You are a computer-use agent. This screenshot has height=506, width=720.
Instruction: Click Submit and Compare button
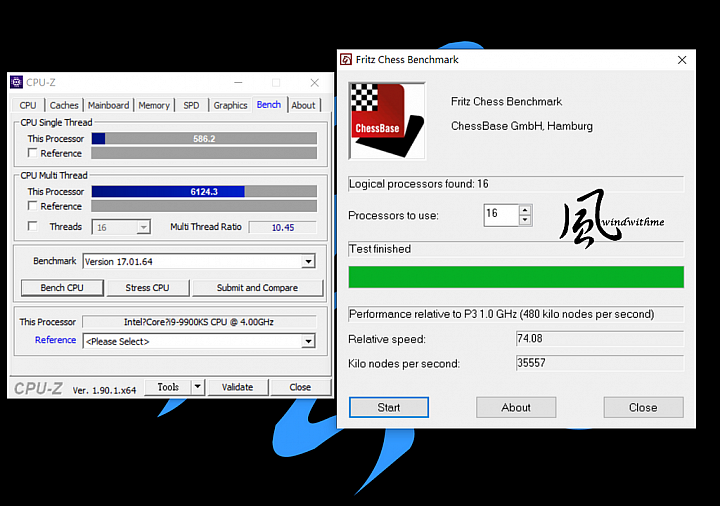pos(257,288)
